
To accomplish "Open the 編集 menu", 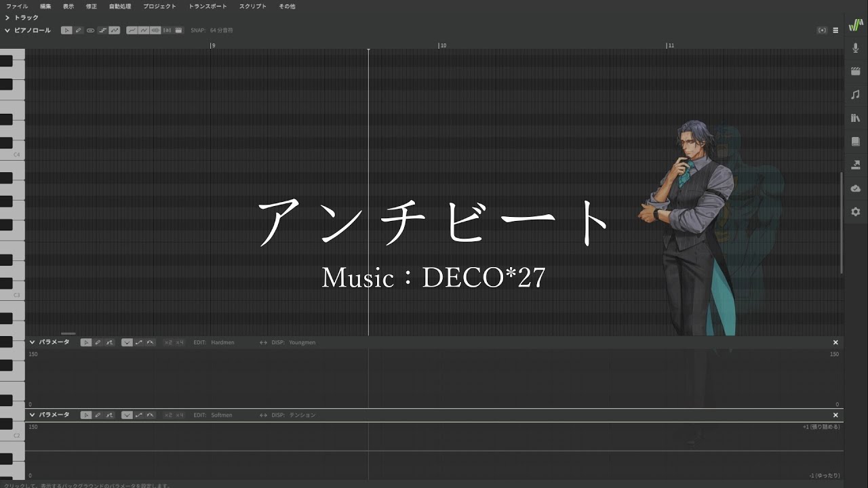I will pyautogui.click(x=45, y=6).
